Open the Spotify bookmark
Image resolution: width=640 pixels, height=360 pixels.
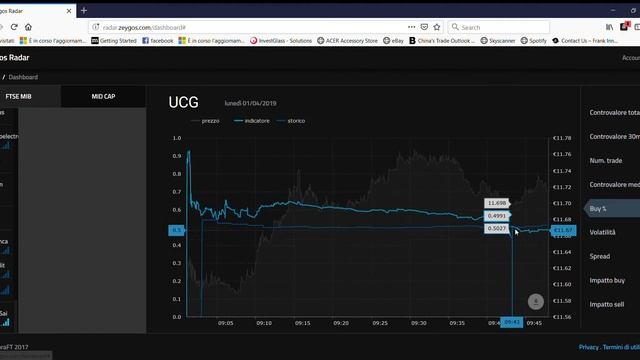click(534, 40)
